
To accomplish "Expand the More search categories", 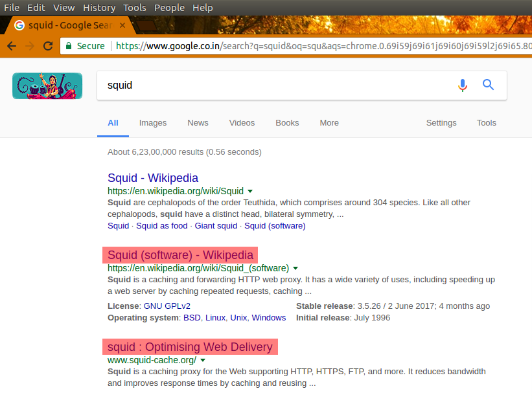I will [x=329, y=123].
